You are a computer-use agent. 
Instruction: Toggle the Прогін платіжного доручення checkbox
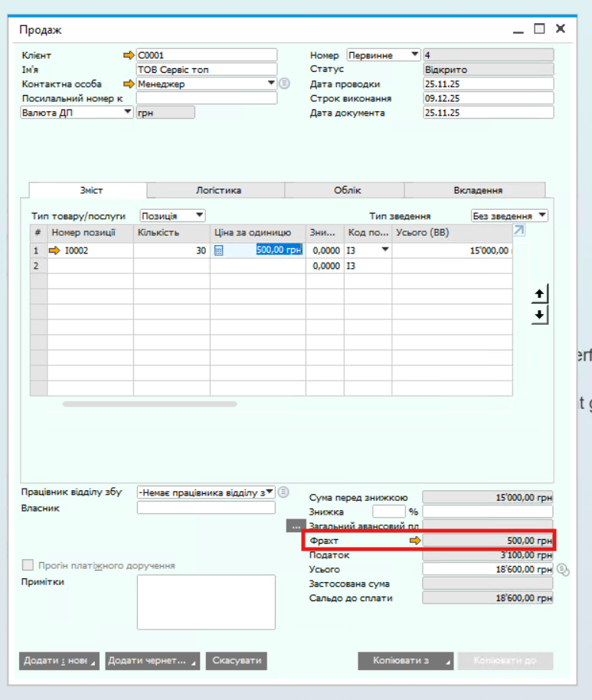(x=28, y=565)
